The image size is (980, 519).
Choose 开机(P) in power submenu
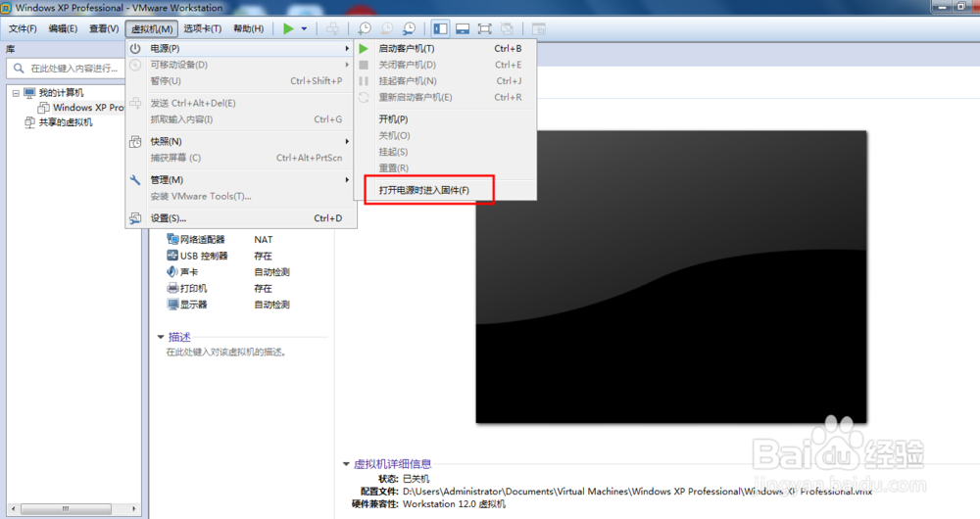tap(444, 119)
